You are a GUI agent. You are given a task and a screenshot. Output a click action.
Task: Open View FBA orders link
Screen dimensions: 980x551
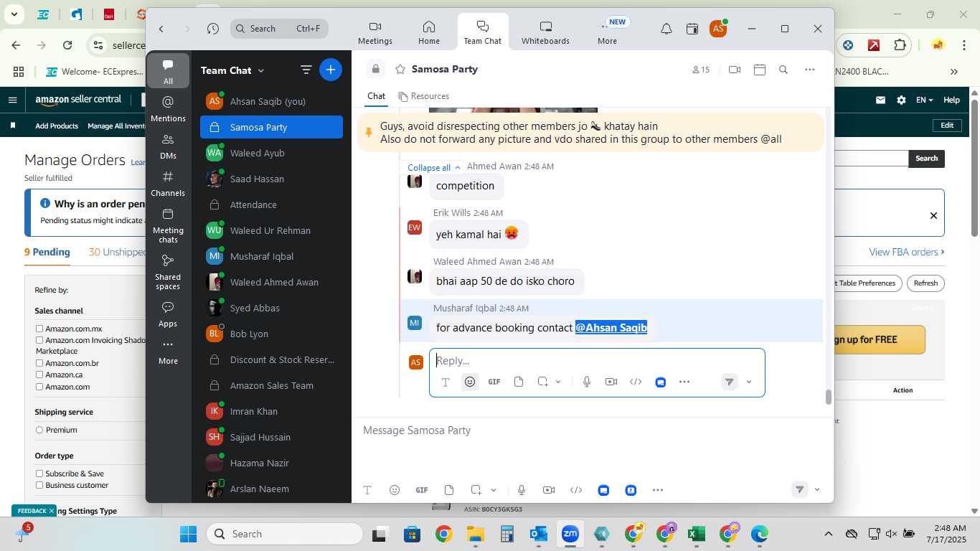(906, 252)
